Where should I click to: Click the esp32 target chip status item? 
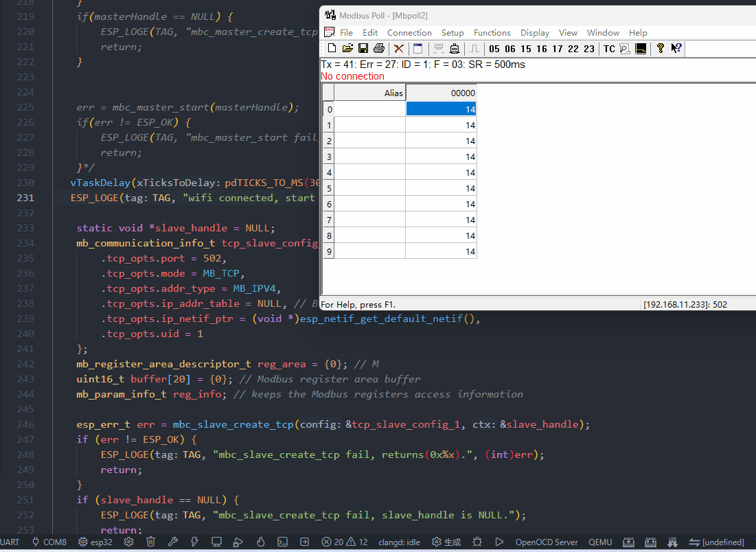click(95, 542)
